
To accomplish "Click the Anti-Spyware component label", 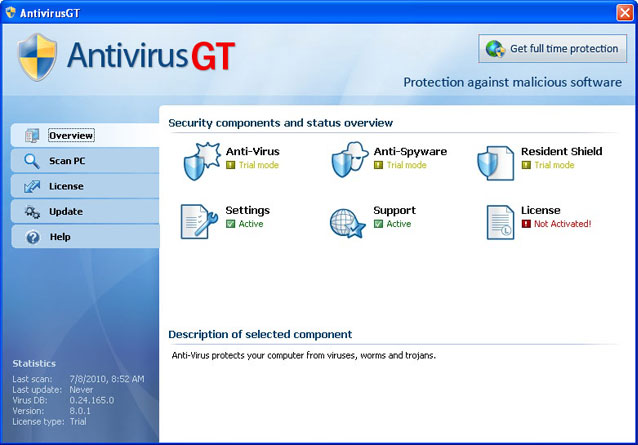I will (x=410, y=152).
